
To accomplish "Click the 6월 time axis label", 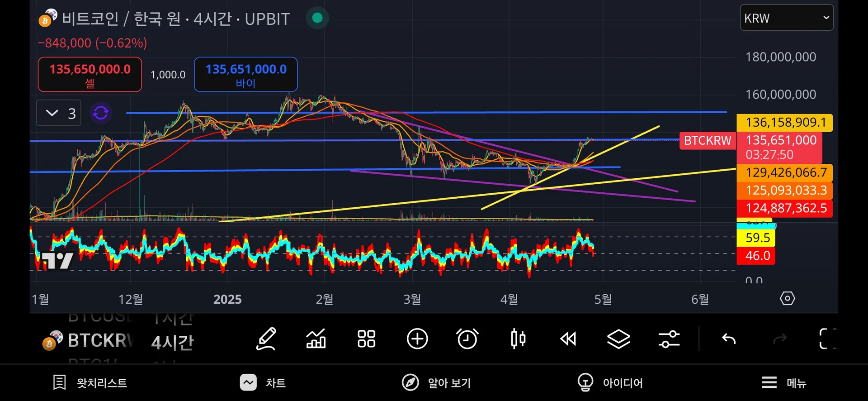I will (x=700, y=299).
